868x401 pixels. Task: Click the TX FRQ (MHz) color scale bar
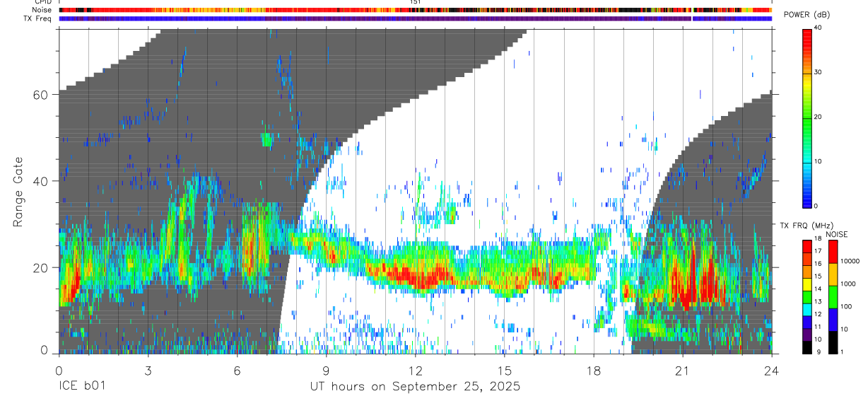(807, 296)
